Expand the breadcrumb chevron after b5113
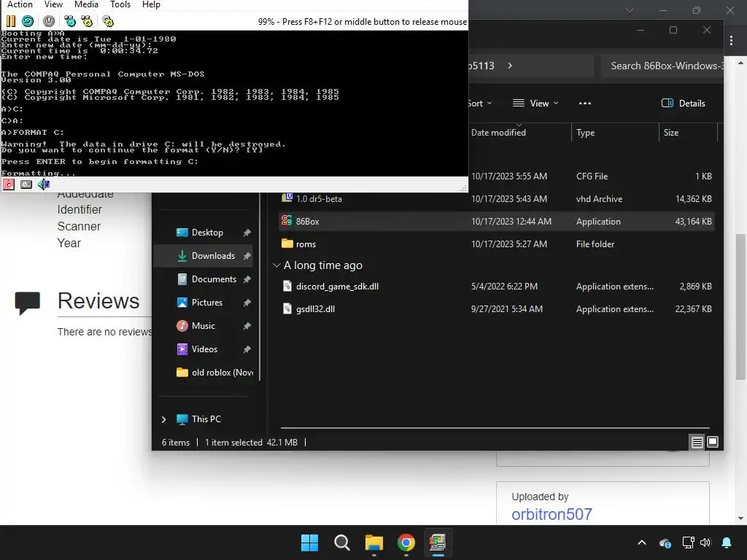 pos(510,66)
